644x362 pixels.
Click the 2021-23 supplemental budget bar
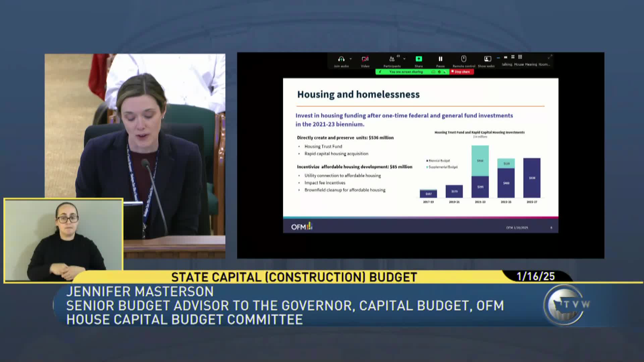480,161
